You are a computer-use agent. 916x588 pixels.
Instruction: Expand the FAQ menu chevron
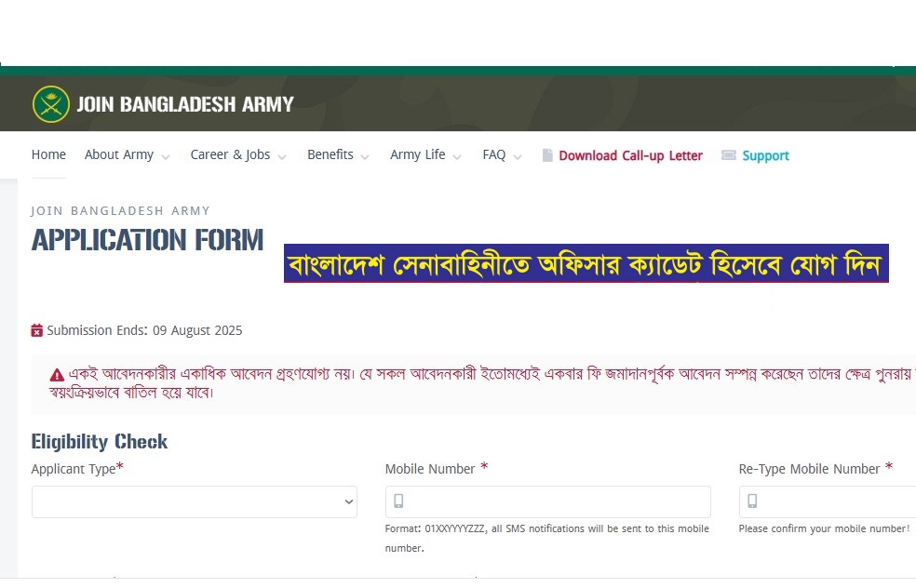point(517,157)
